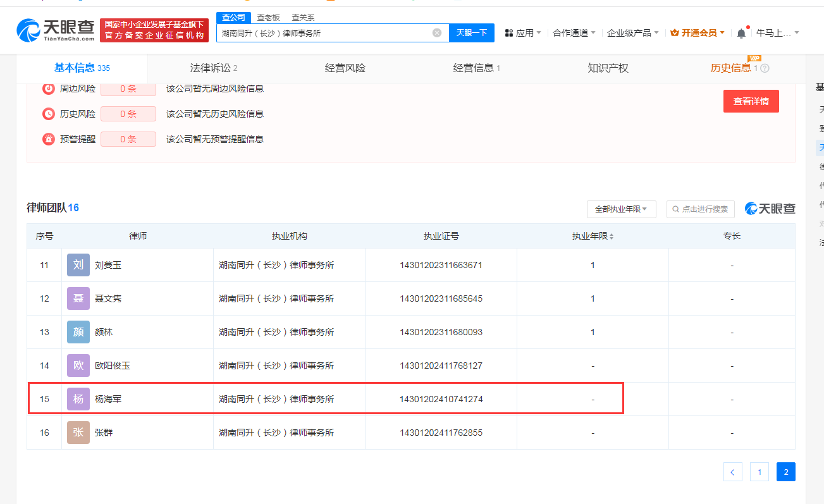Click the 应用 grid icon

pyautogui.click(x=509, y=33)
